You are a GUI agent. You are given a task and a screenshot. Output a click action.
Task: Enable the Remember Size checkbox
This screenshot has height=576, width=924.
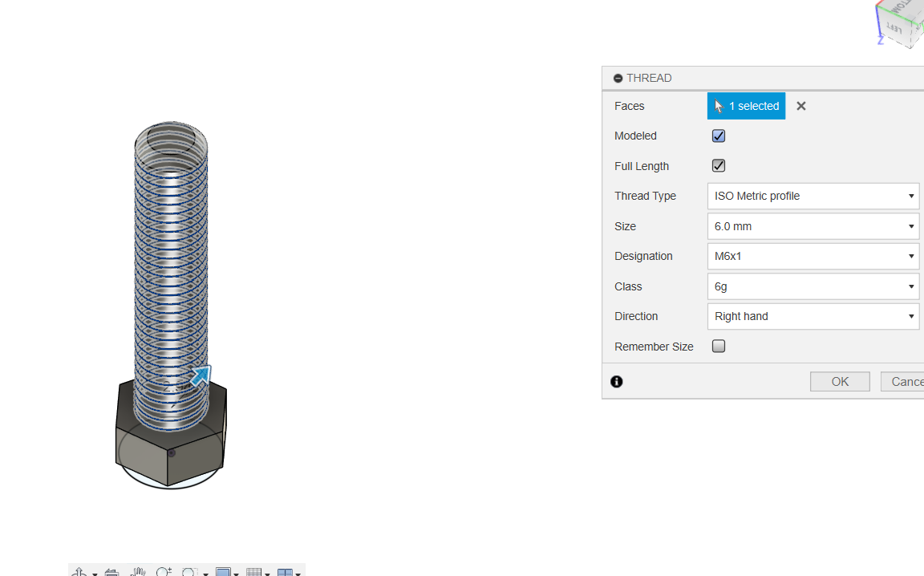719,346
